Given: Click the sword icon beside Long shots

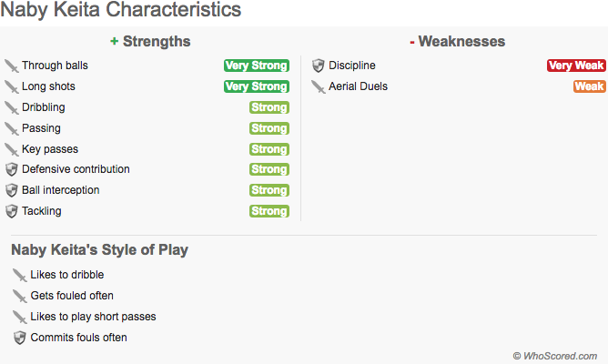Looking at the screenshot, I should [x=11, y=86].
